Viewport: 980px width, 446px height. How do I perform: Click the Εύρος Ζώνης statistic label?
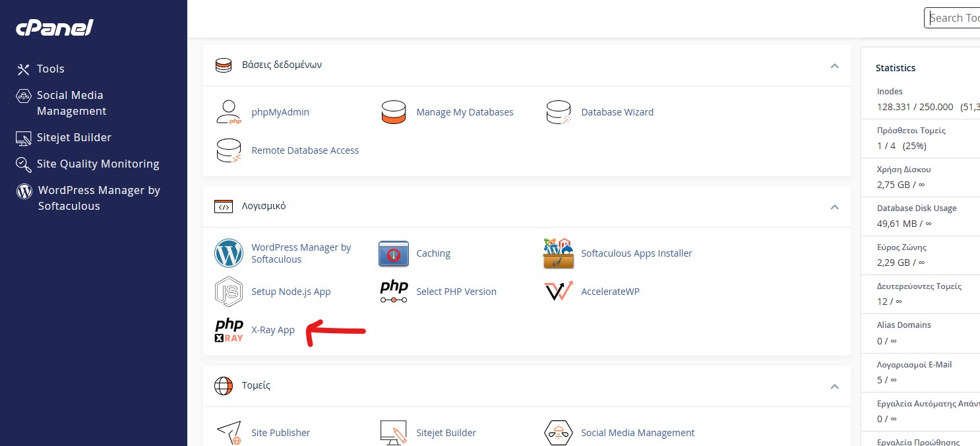pos(902,247)
